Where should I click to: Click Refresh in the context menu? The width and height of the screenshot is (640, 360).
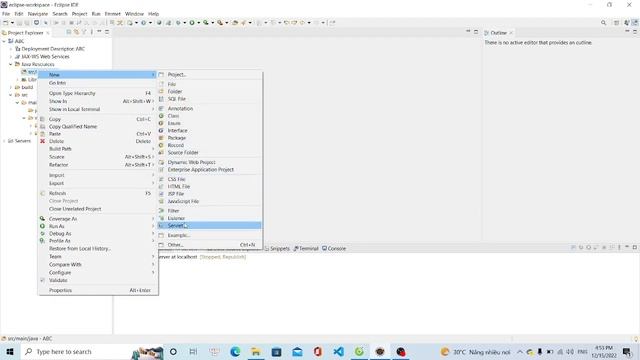coord(98,193)
